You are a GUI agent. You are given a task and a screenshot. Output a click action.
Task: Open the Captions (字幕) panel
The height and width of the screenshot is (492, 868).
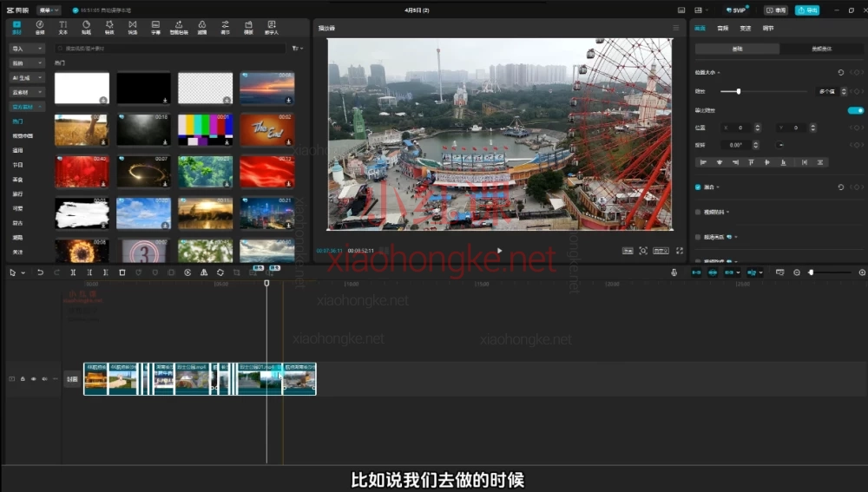(x=155, y=28)
